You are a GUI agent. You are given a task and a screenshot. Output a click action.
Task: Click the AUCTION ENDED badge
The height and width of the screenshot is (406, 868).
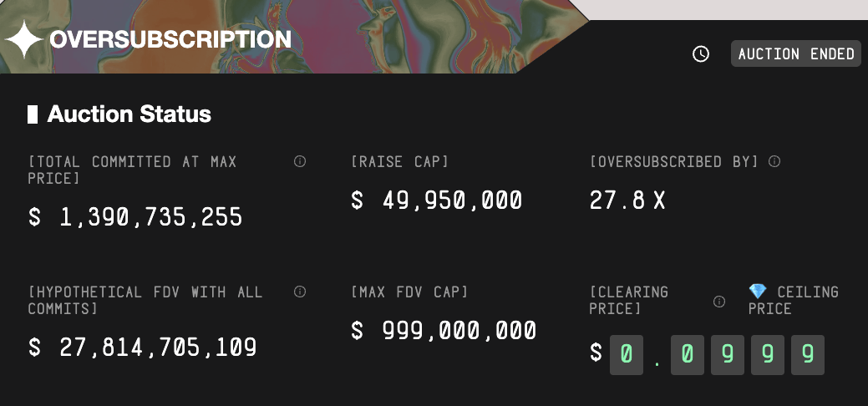[796, 53]
